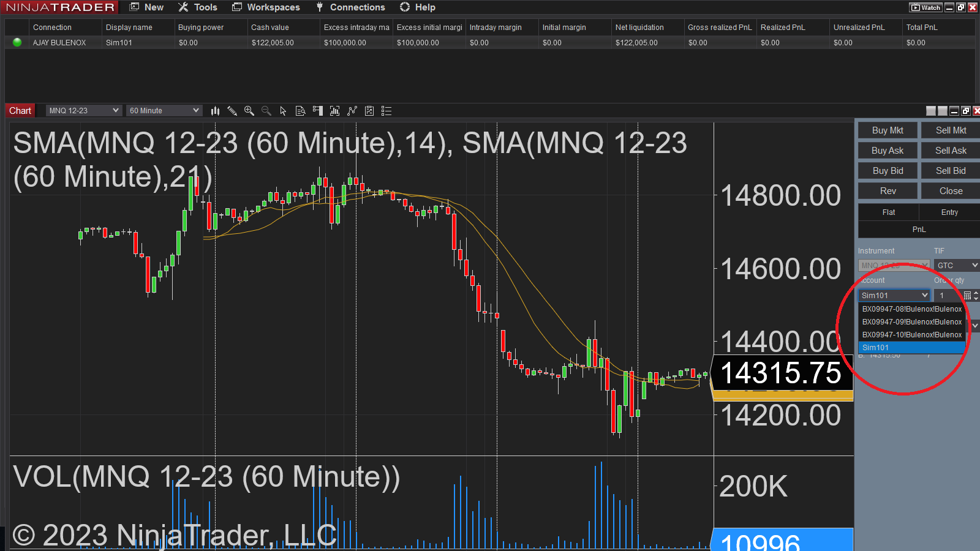Image resolution: width=980 pixels, height=551 pixels.
Task: Click the current price marker 14315.75
Action: (x=782, y=373)
